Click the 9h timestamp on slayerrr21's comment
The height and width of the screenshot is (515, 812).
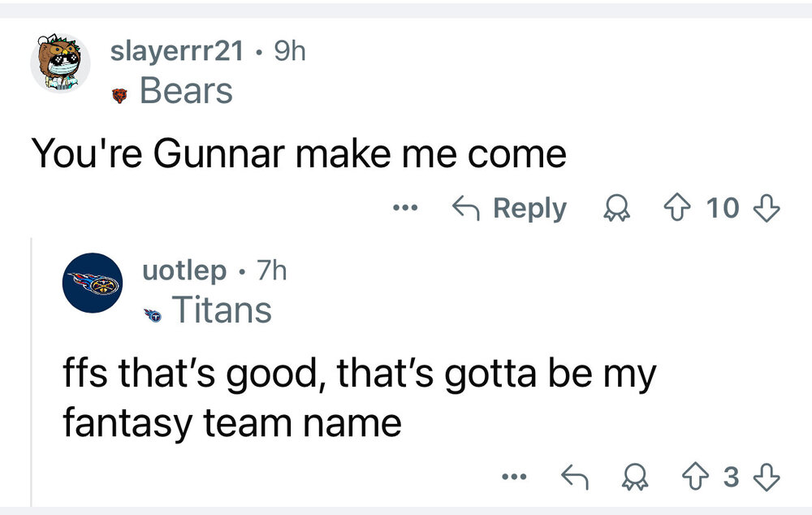[289, 51]
